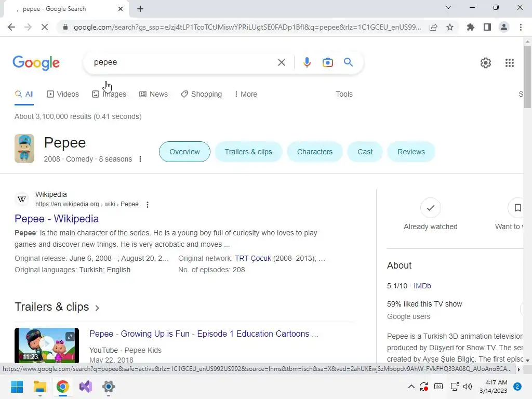
Task: Open the tab search chevron
Action: 448,7
